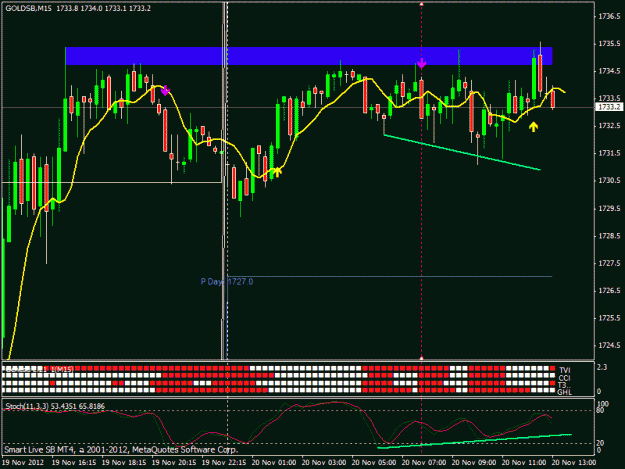
Task: Click the 19 Nov 18:15 time label
Action: pyautogui.click(x=124, y=463)
